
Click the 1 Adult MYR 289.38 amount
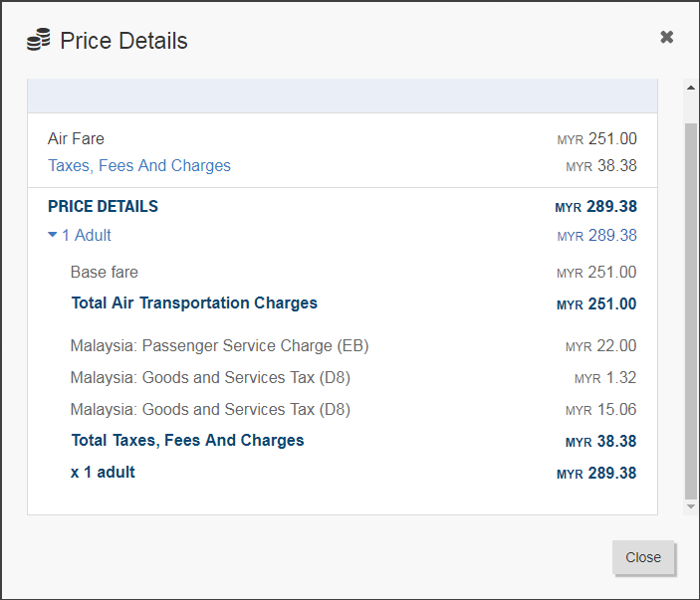(596, 235)
